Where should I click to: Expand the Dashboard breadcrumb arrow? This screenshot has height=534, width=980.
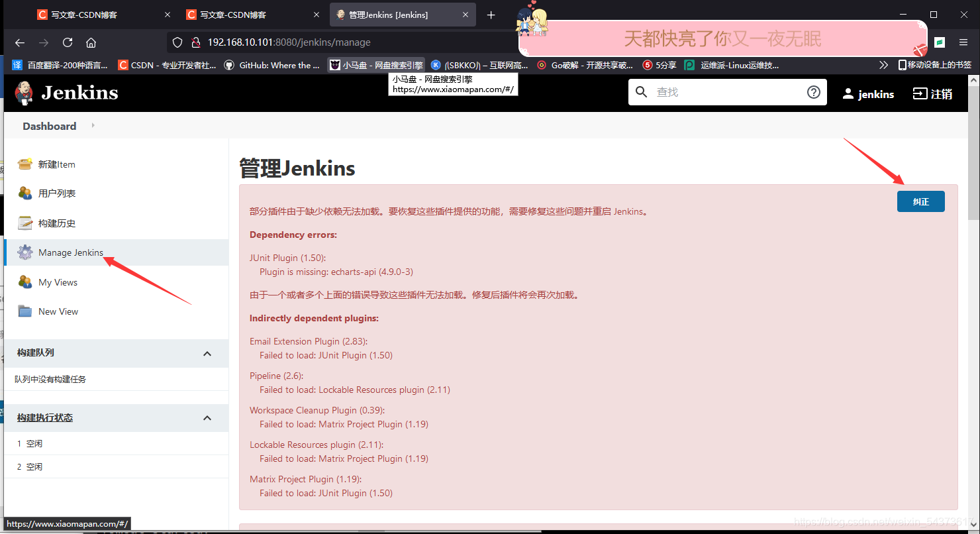[93, 125]
